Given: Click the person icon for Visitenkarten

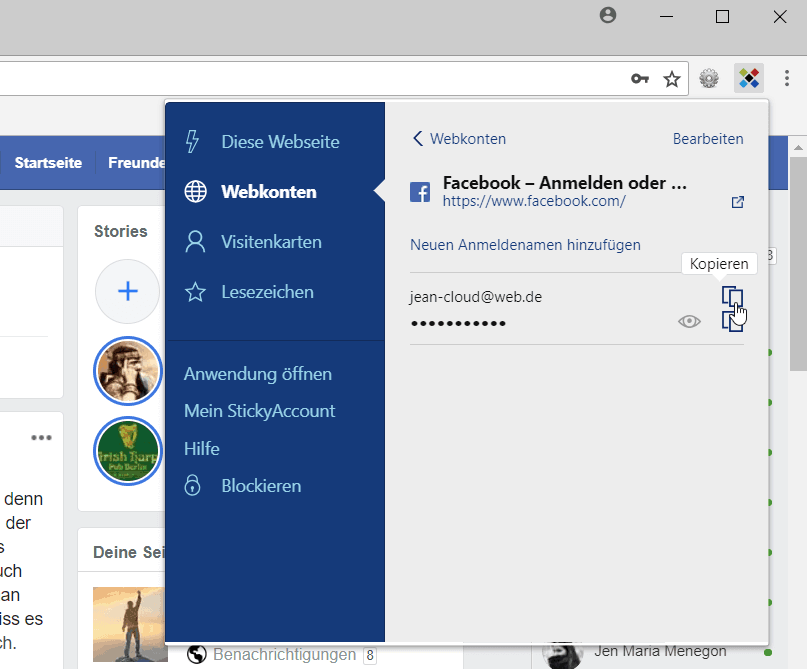Looking at the screenshot, I should point(195,242).
